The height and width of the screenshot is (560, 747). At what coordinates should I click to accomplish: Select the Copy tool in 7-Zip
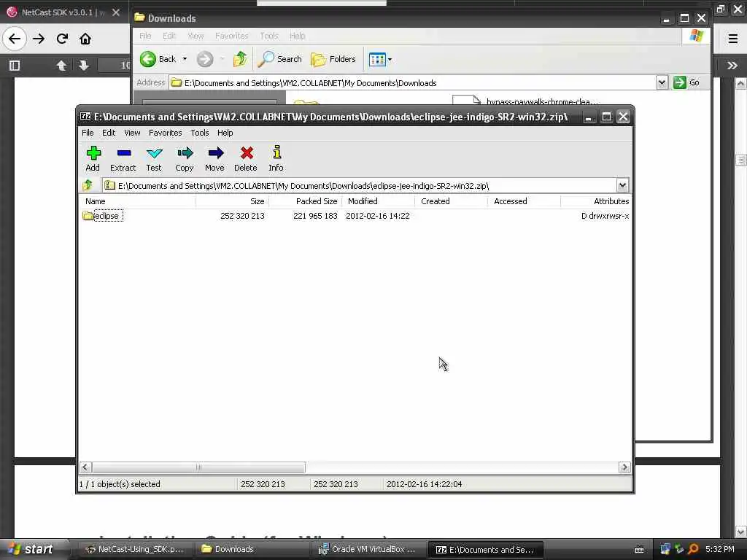[185, 158]
